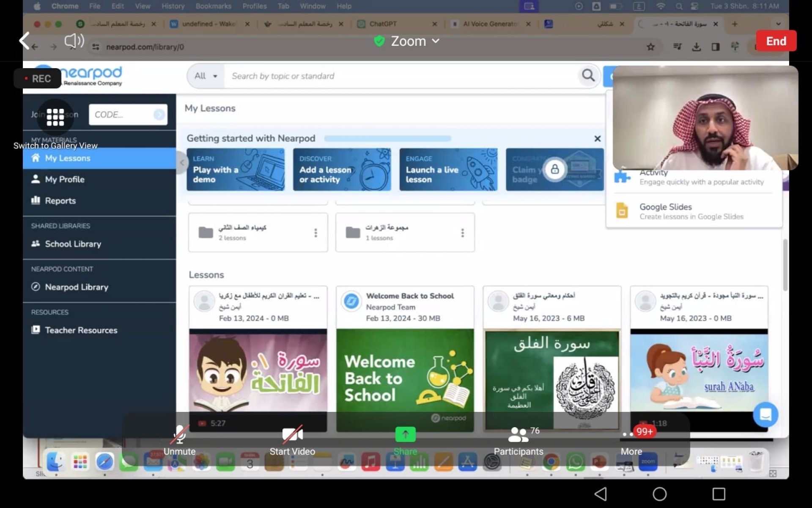Open the Zoom meeting info dropdown

[x=408, y=41]
